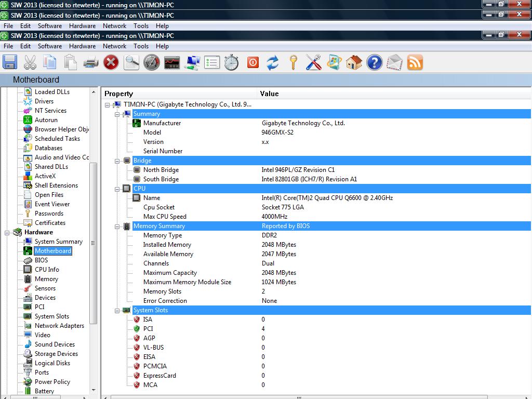Select Storage Devices in the tree
The image size is (532, 399).
(x=56, y=353)
